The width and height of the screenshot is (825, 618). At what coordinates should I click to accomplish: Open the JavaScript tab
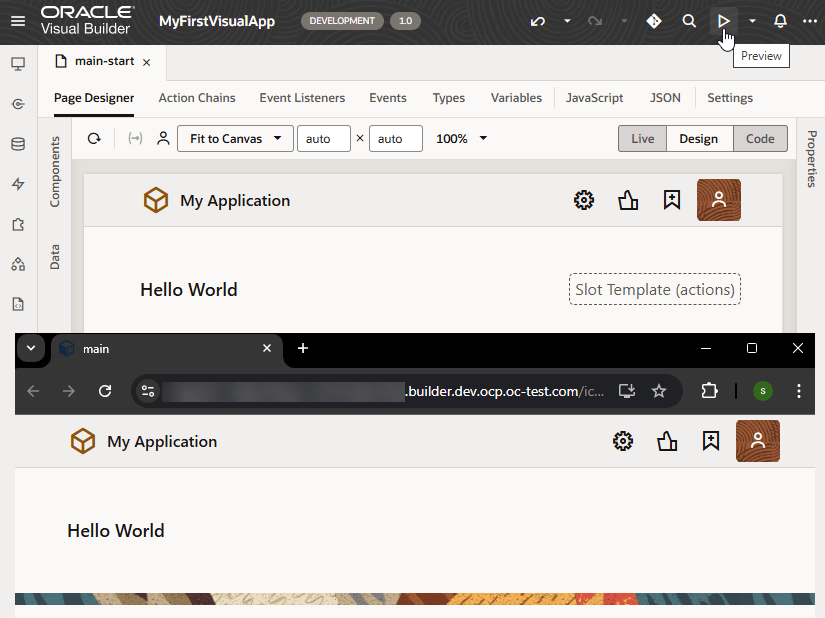(594, 98)
